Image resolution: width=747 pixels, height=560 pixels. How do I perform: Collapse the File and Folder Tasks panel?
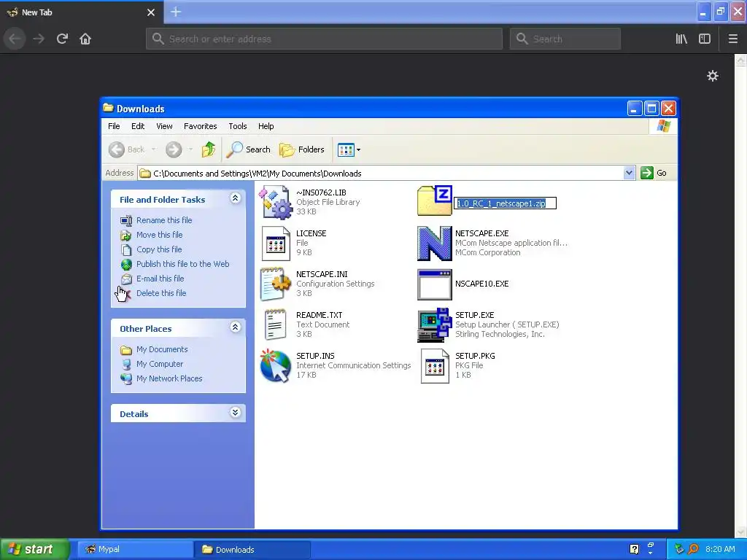pyautogui.click(x=236, y=198)
